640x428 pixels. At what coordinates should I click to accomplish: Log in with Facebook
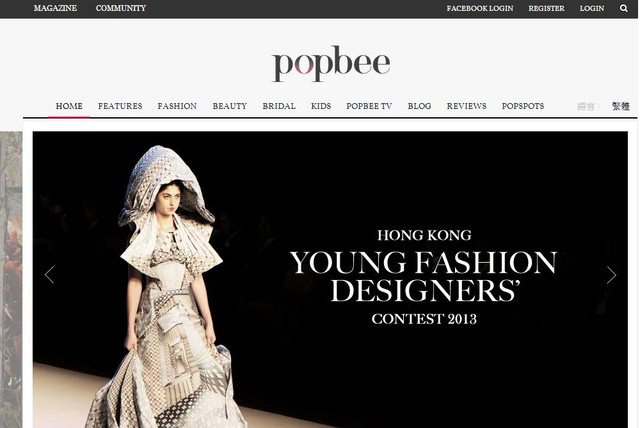pyautogui.click(x=480, y=8)
